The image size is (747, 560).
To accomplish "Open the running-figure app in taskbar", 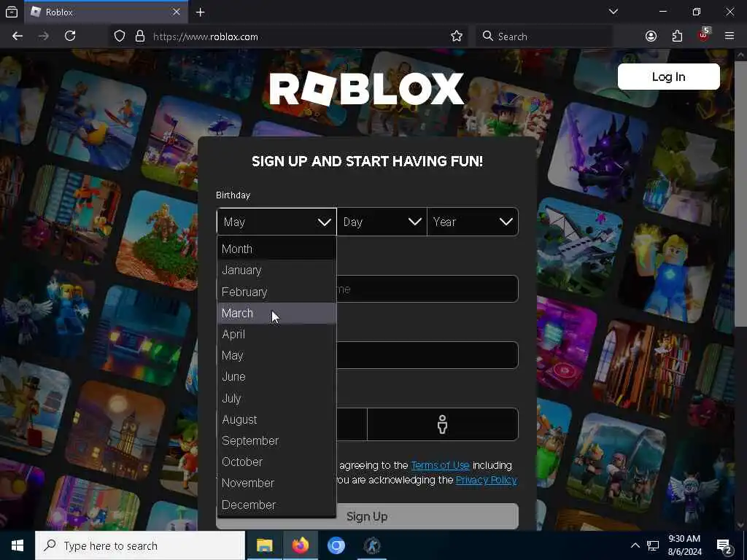I will click(x=372, y=545).
